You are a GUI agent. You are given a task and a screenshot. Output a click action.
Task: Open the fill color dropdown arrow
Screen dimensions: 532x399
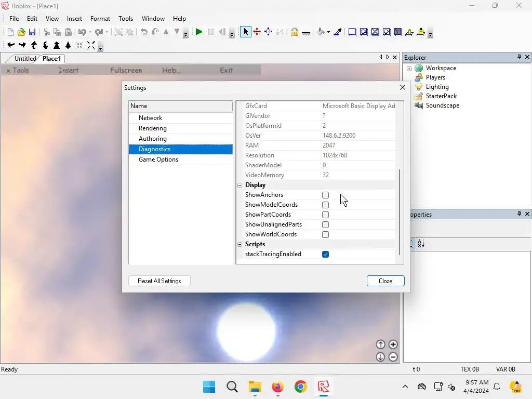[x=328, y=32]
